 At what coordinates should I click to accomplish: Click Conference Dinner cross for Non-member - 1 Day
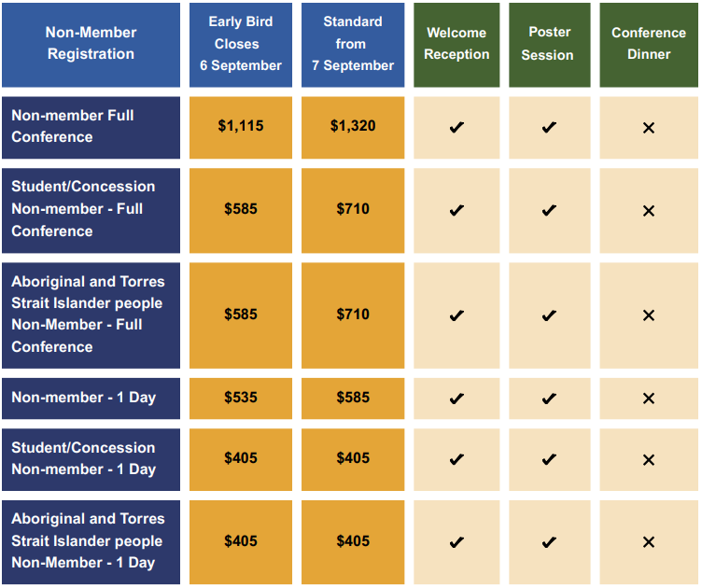coord(648,399)
